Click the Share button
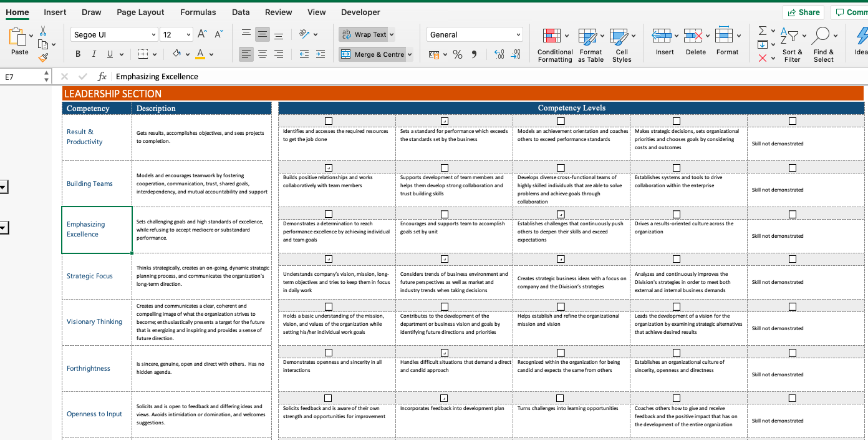Image resolution: width=868 pixels, height=440 pixels. 804,12
